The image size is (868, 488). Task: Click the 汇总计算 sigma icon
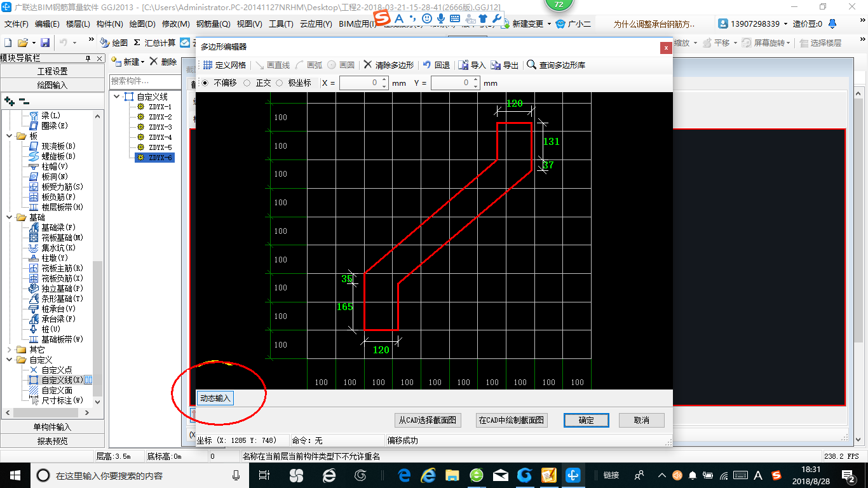pos(137,43)
